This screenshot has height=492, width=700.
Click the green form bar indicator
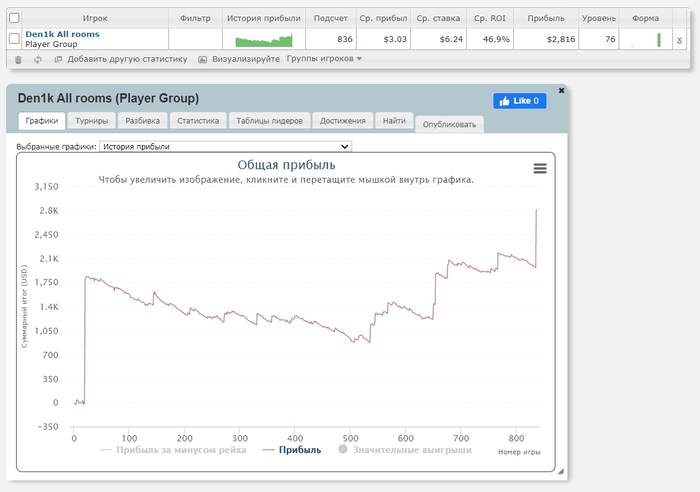[x=659, y=40]
